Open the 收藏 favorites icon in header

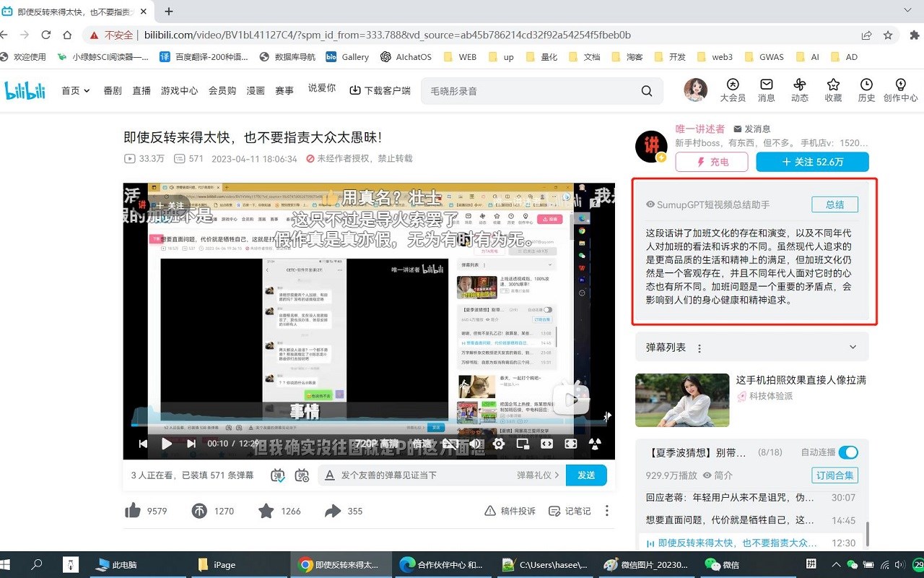(x=833, y=90)
